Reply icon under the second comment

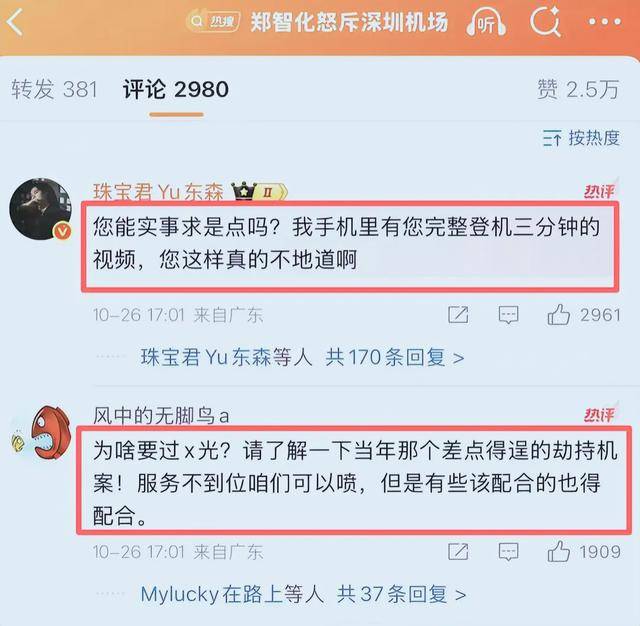[509, 552]
